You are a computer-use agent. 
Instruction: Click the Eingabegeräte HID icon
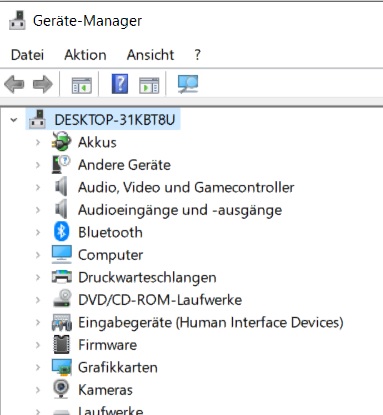(62, 322)
